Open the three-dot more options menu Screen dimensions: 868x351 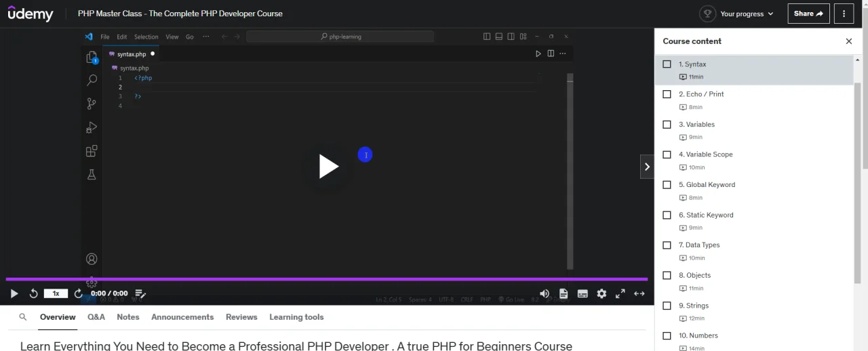tap(844, 14)
